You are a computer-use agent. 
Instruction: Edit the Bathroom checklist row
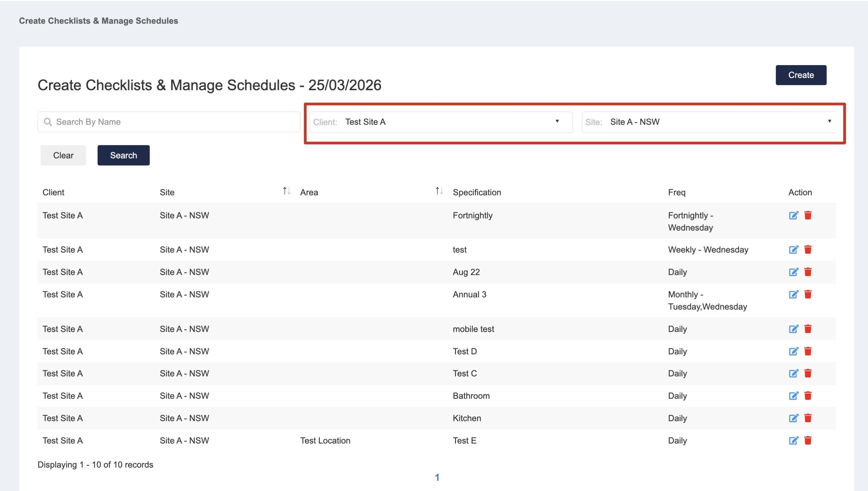(x=793, y=396)
